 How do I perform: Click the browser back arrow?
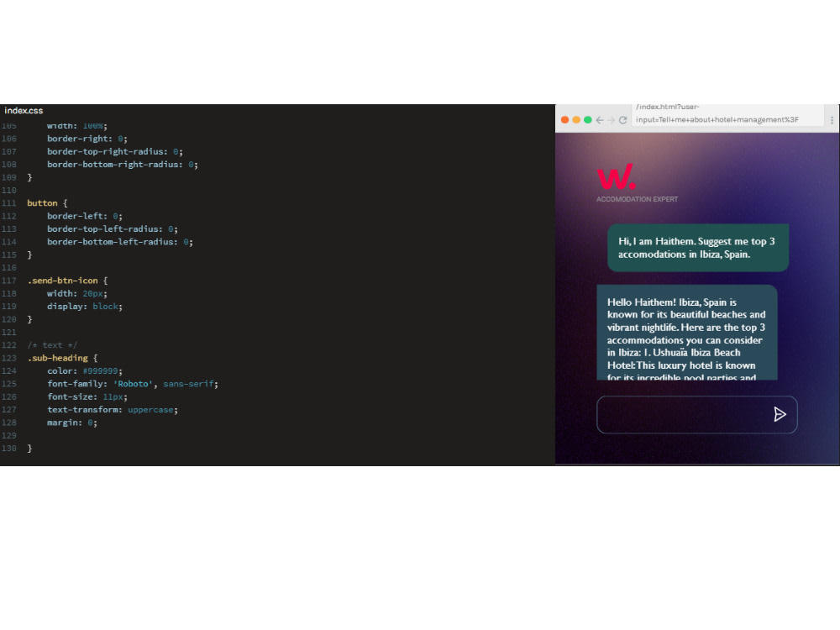click(x=600, y=120)
